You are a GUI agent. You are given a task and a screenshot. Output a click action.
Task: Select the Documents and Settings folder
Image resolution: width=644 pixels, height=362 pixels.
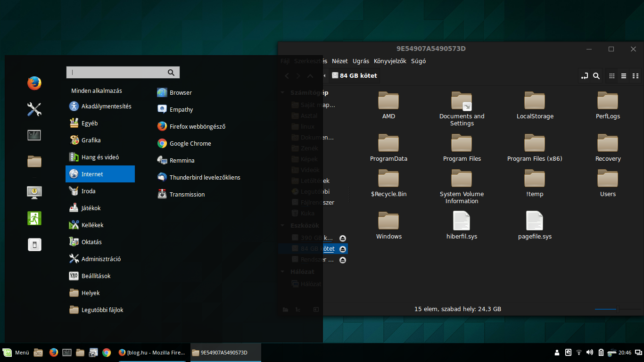tap(462, 109)
